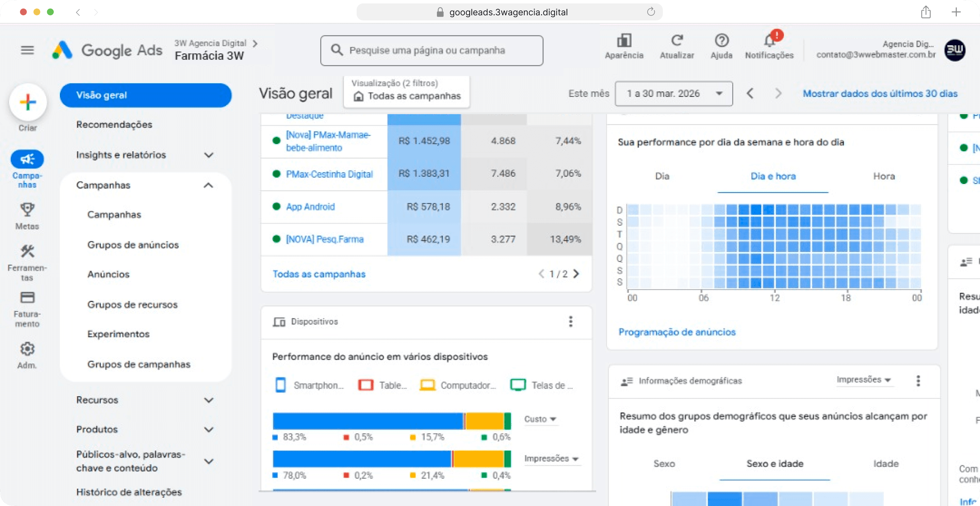Screen dimensions: 980x506
Task: Select the Sexo demographics tab
Action: coord(664,464)
